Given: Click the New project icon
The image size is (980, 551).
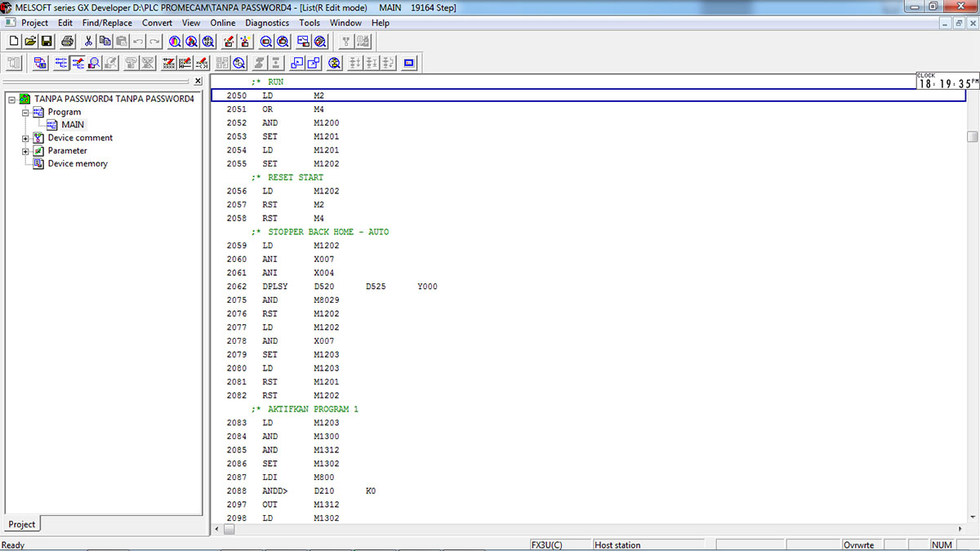Looking at the screenshot, I should click(14, 41).
